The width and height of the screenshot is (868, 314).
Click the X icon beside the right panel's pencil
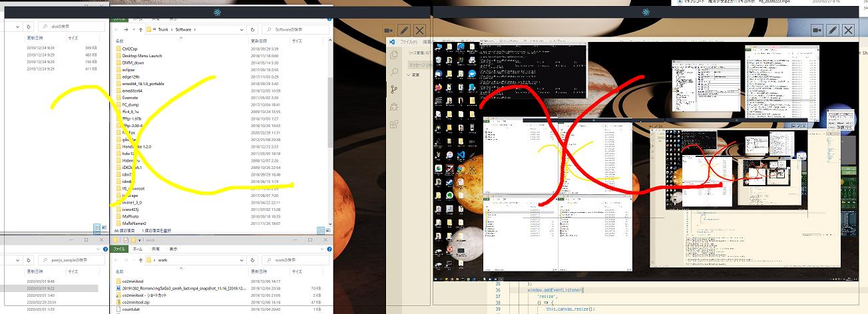(x=848, y=30)
